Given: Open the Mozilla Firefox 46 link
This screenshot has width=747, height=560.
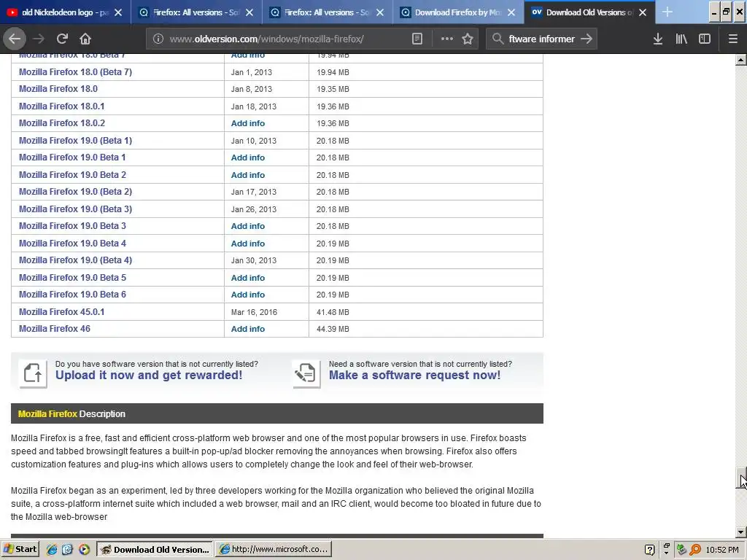Looking at the screenshot, I should pos(54,329).
